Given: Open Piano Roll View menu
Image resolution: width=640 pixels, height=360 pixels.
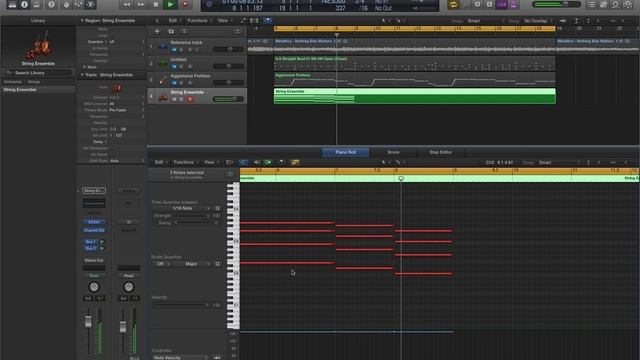Looking at the screenshot, I should [x=210, y=162].
